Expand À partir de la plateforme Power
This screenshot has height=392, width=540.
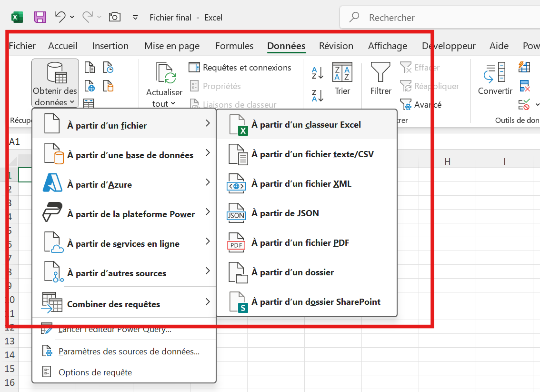click(x=124, y=212)
